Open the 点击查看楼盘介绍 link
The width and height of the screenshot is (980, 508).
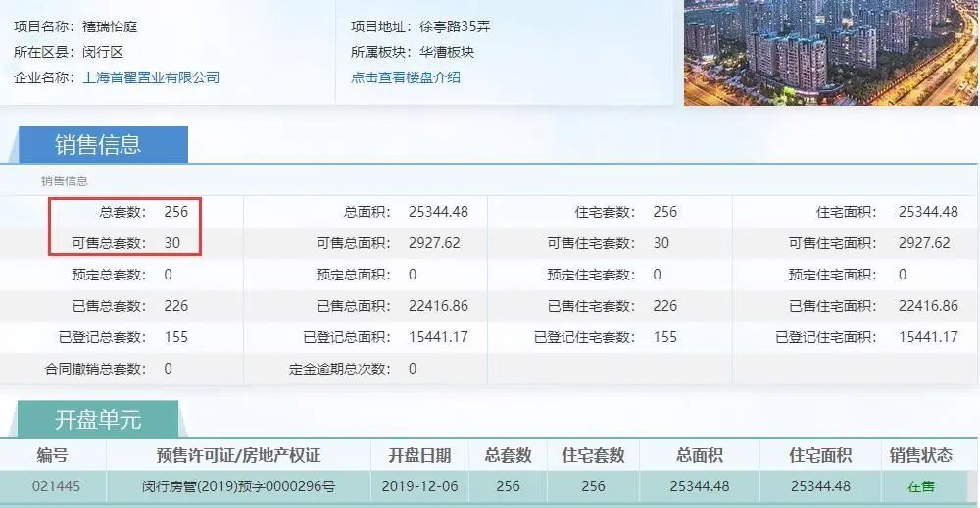click(x=405, y=77)
